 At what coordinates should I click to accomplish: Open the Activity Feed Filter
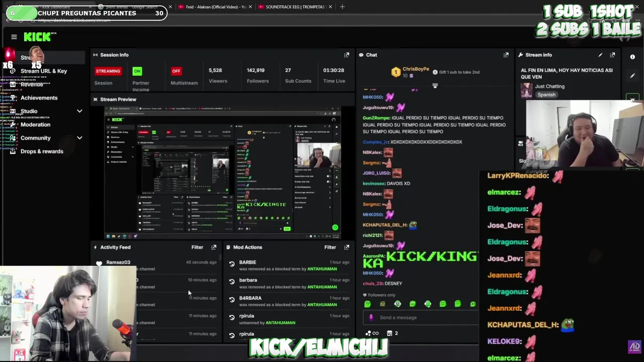tap(197, 247)
